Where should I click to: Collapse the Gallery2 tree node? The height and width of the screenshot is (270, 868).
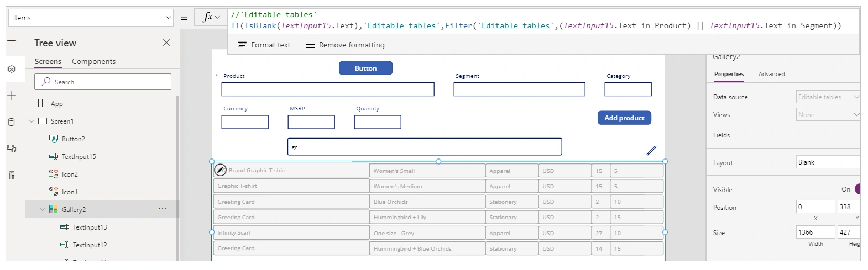[x=43, y=210]
